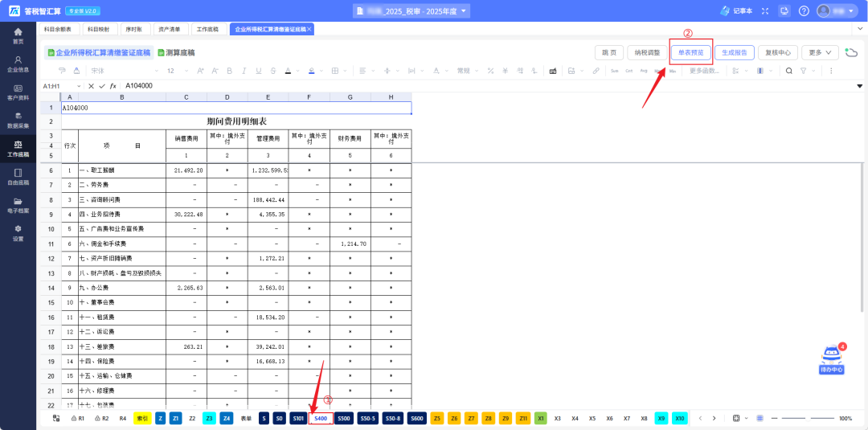Image resolution: width=868 pixels, height=430 pixels.
Task: Click the 生成报告 button
Action: pos(734,52)
